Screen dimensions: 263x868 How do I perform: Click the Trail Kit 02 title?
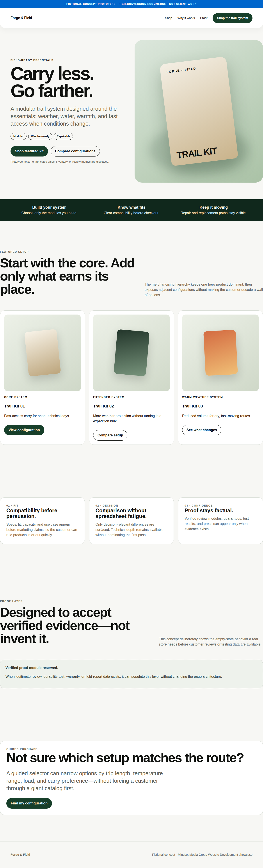(x=103, y=406)
